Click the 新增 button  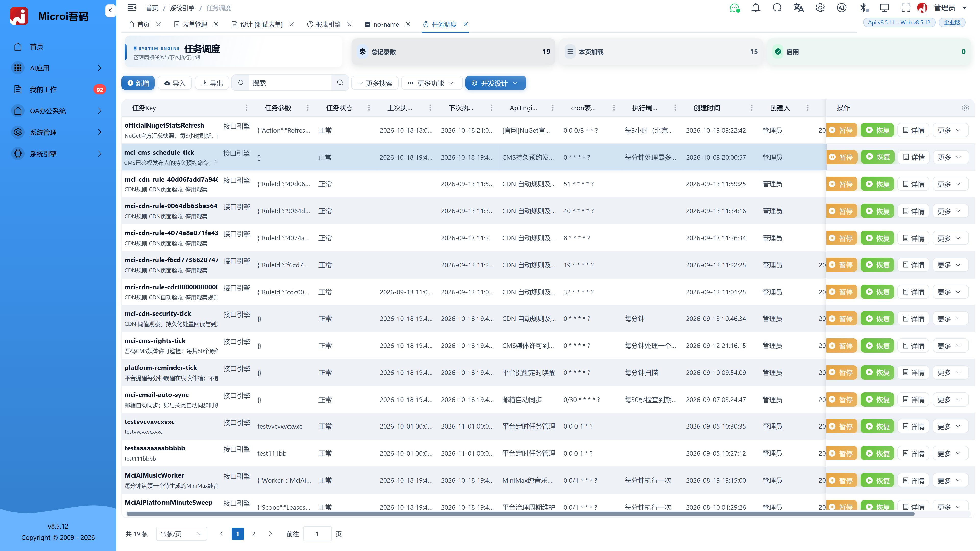coord(138,83)
